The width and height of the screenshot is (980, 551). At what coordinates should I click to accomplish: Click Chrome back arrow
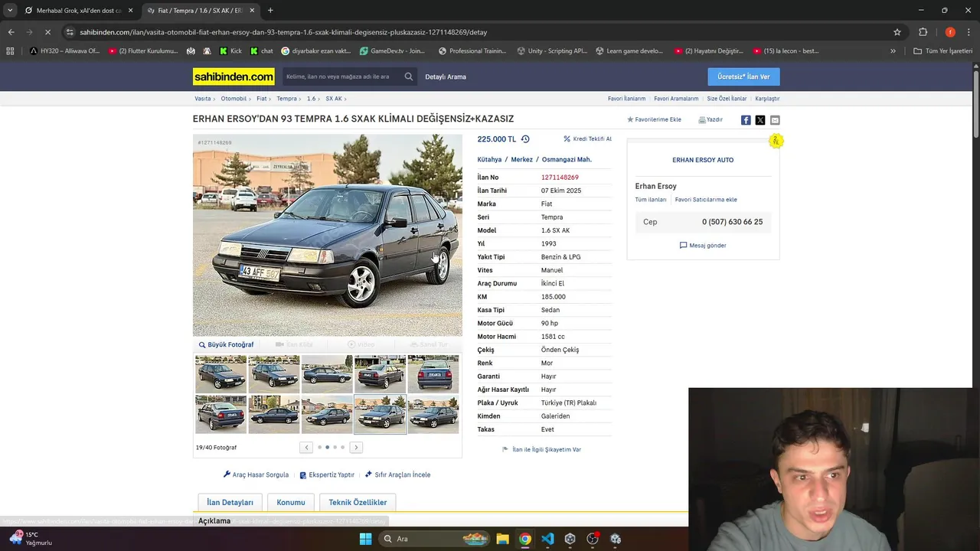(x=11, y=32)
